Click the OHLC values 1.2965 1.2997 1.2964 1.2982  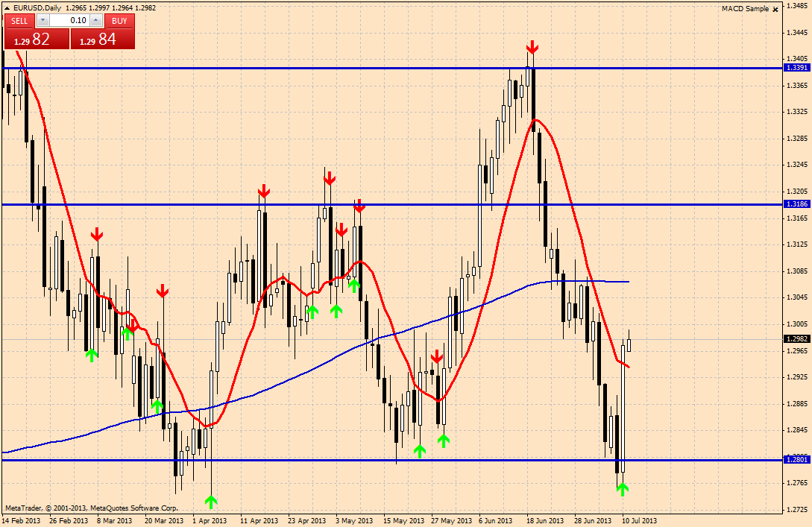pos(111,7)
